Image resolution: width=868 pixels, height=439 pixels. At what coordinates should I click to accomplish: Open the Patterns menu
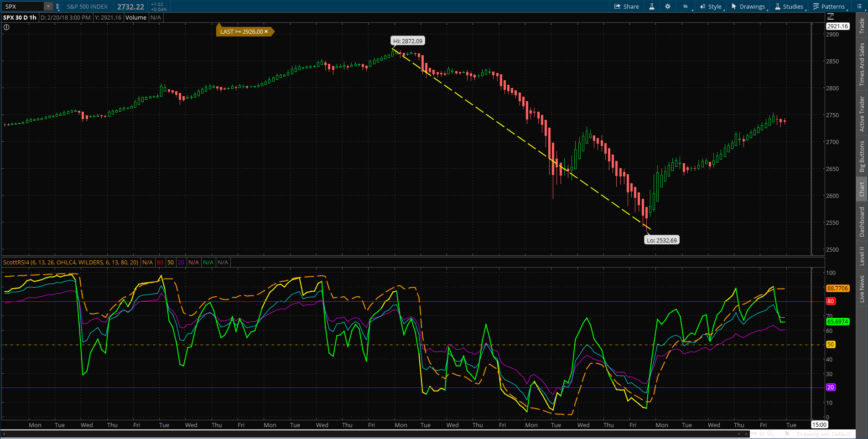click(x=829, y=6)
